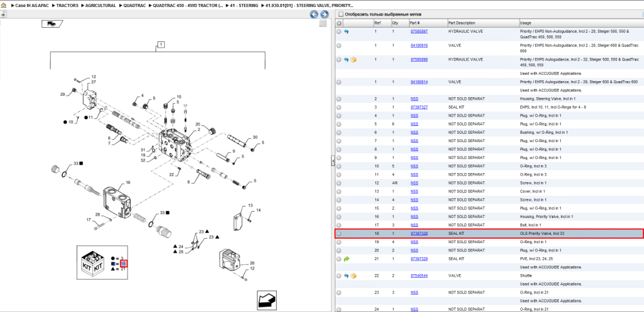The height and width of the screenshot is (312, 644).
Task: Select 'Bolt, Incl in 1' usage cell
Action: [x=531, y=225]
